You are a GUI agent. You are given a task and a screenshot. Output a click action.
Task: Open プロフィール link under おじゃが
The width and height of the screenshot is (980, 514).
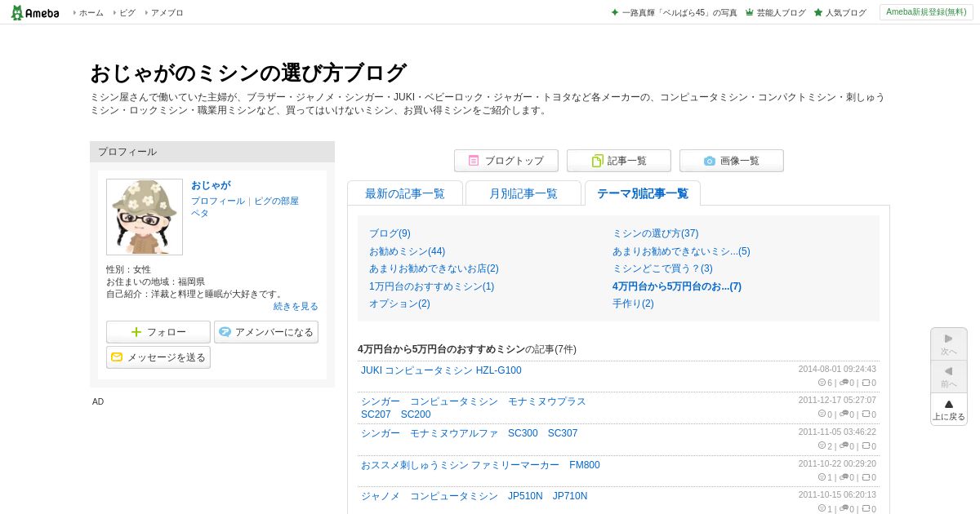point(218,201)
